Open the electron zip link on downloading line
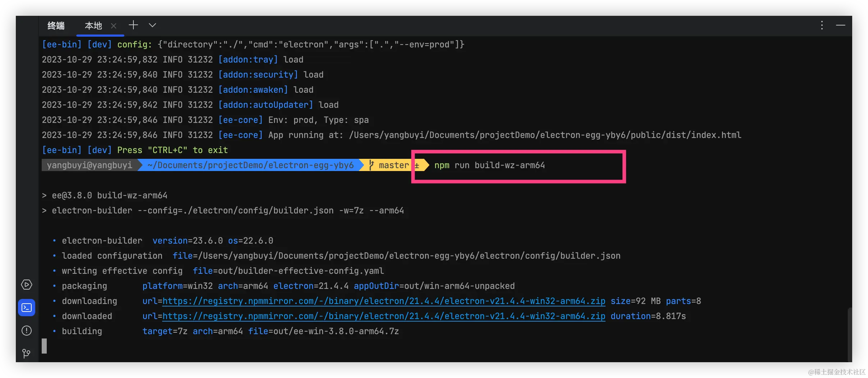The image size is (868, 378). point(384,301)
